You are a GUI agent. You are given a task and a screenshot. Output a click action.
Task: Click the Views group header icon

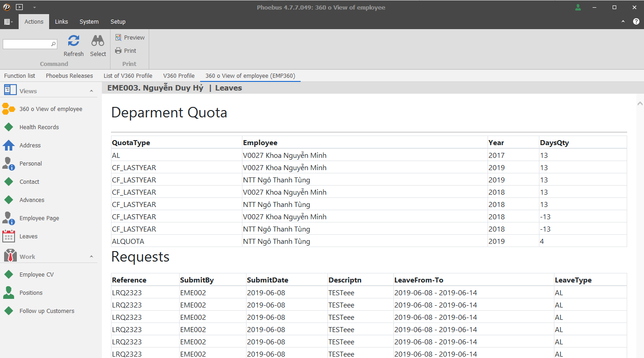pos(10,90)
